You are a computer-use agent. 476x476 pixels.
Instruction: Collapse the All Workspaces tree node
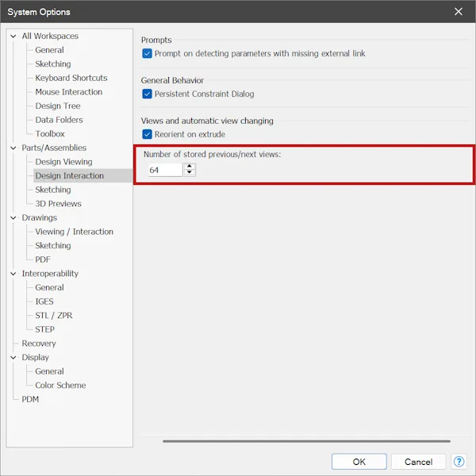click(13, 36)
